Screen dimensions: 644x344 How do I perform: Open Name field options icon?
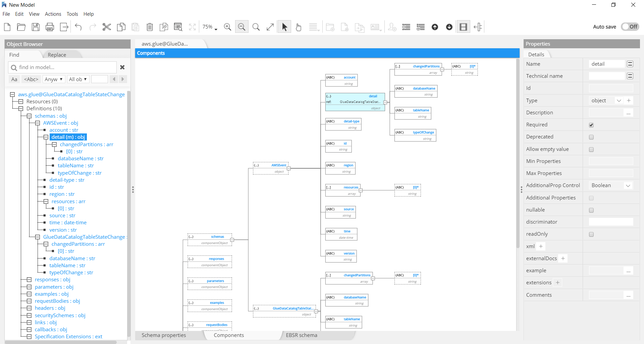[x=630, y=64]
